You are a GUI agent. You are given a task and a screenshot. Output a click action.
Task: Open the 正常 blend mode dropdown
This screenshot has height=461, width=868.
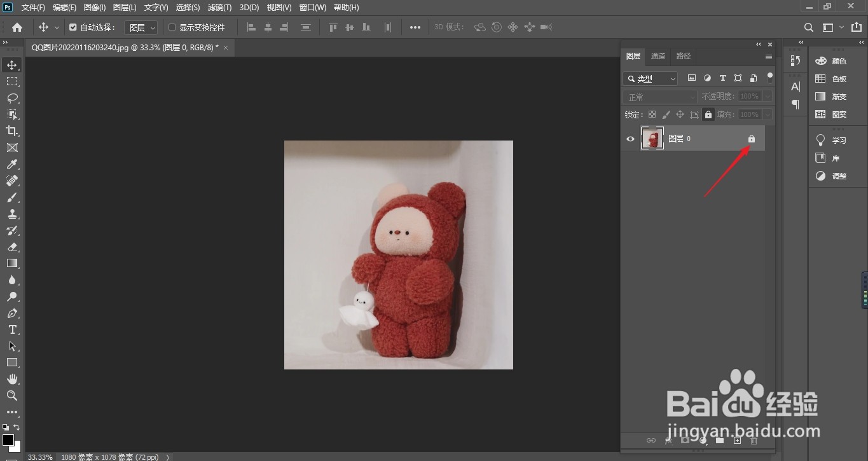pyautogui.click(x=660, y=97)
